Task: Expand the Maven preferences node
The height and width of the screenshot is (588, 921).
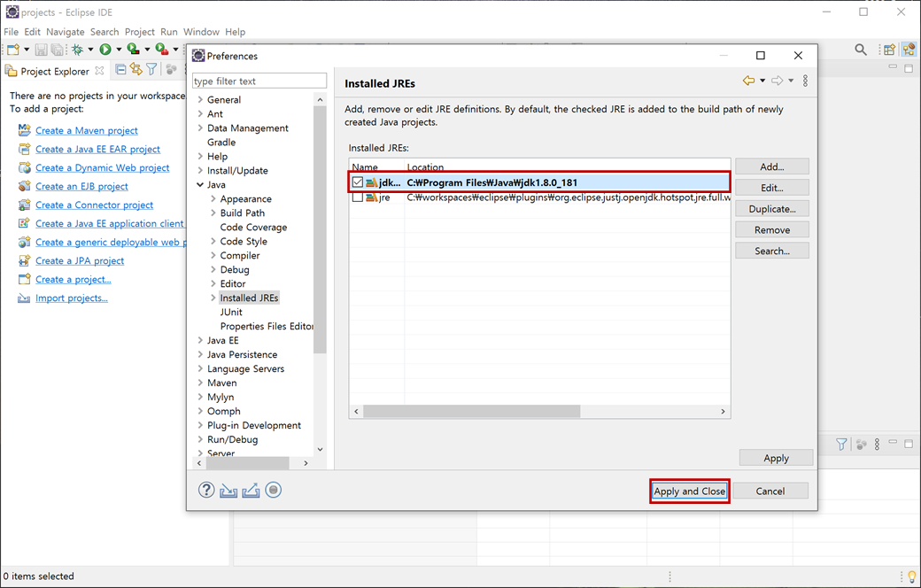Action: pyautogui.click(x=200, y=383)
